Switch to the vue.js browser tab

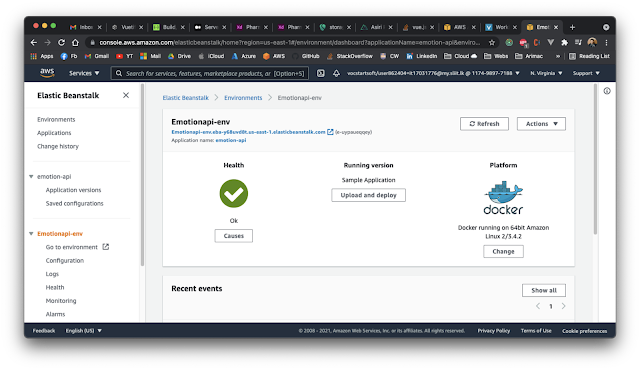418,27
